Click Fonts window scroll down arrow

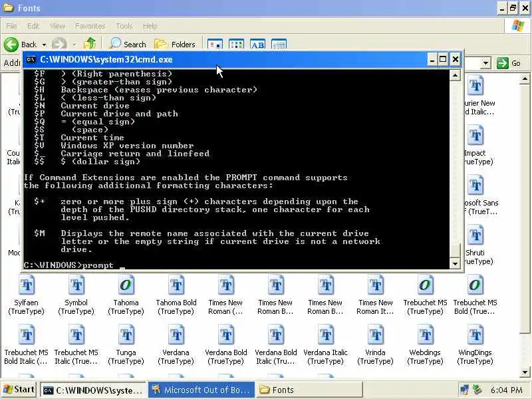525,372
